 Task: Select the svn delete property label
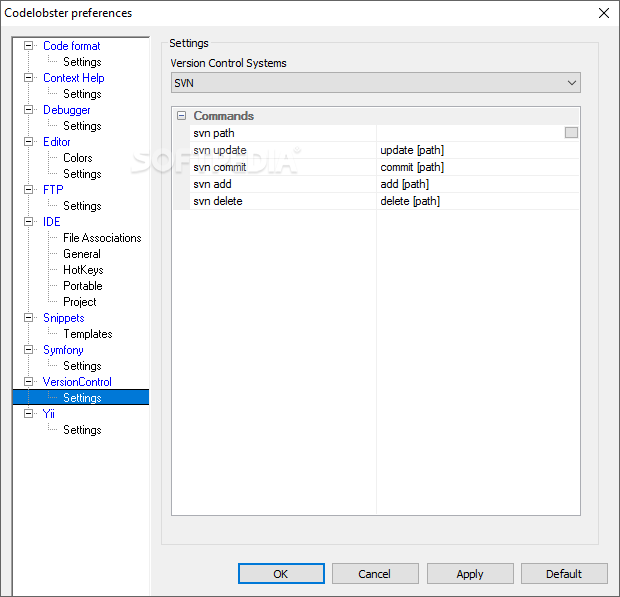218,201
